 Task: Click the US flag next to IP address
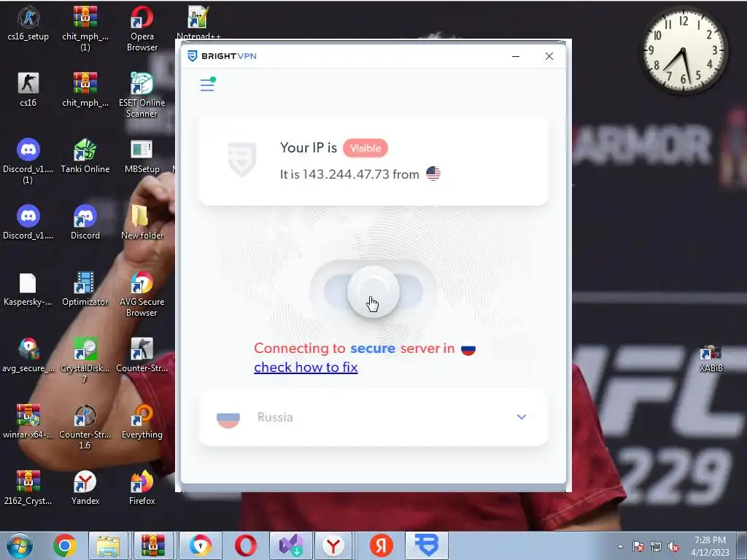[x=433, y=174]
